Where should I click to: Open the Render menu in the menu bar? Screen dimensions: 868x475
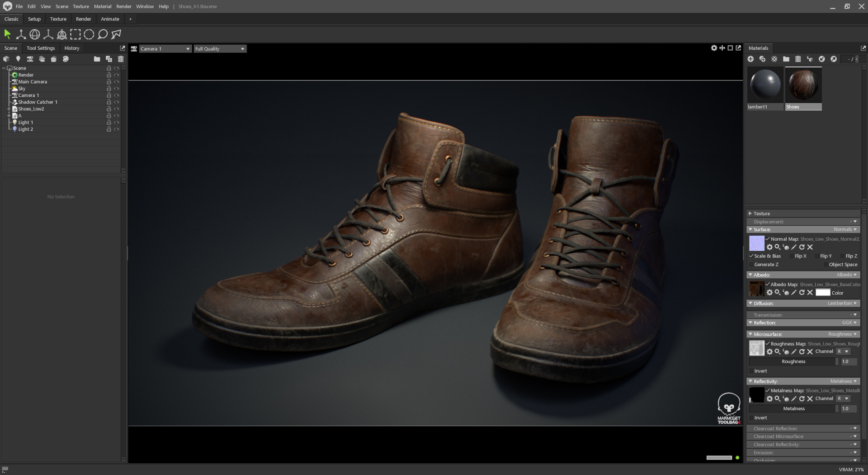[x=123, y=6]
